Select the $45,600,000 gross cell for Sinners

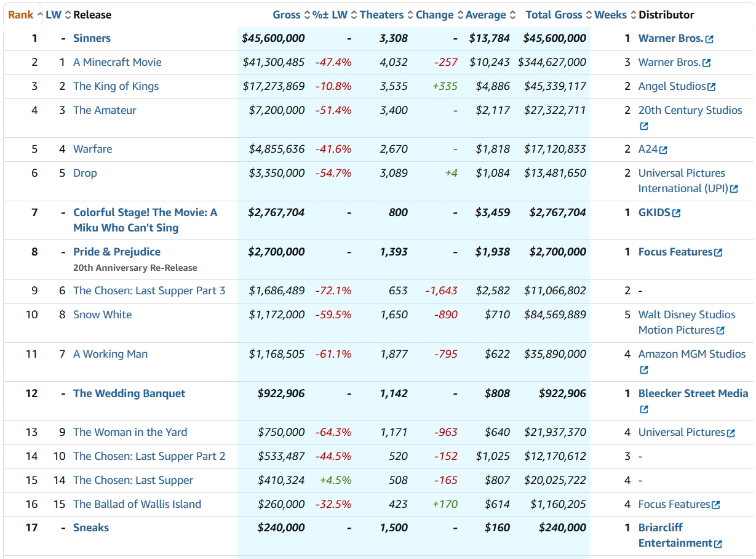273,38
